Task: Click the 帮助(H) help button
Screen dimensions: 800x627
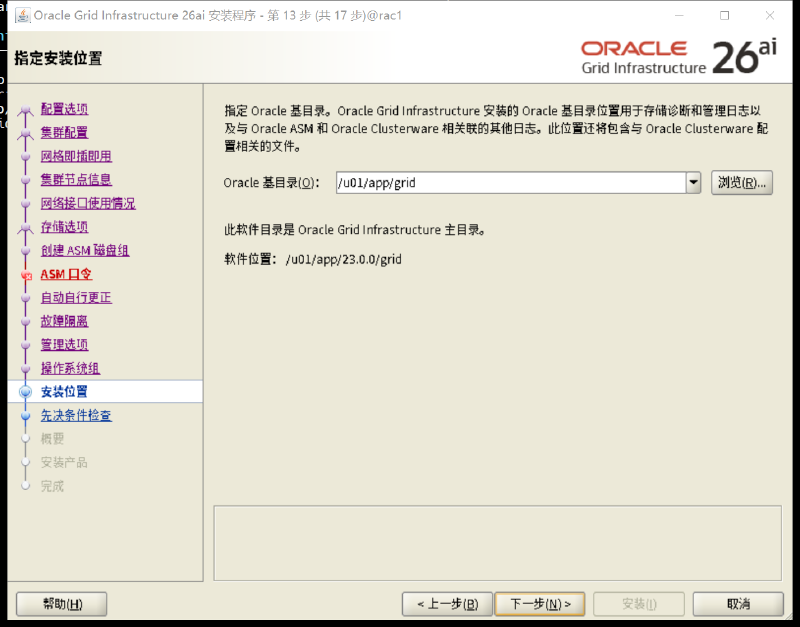Action: (62, 604)
